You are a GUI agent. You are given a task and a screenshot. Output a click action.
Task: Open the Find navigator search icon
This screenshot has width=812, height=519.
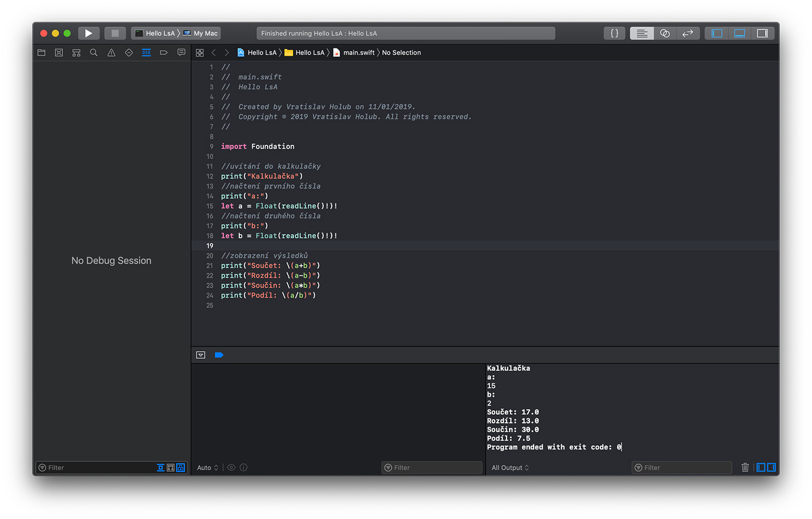click(x=94, y=52)
